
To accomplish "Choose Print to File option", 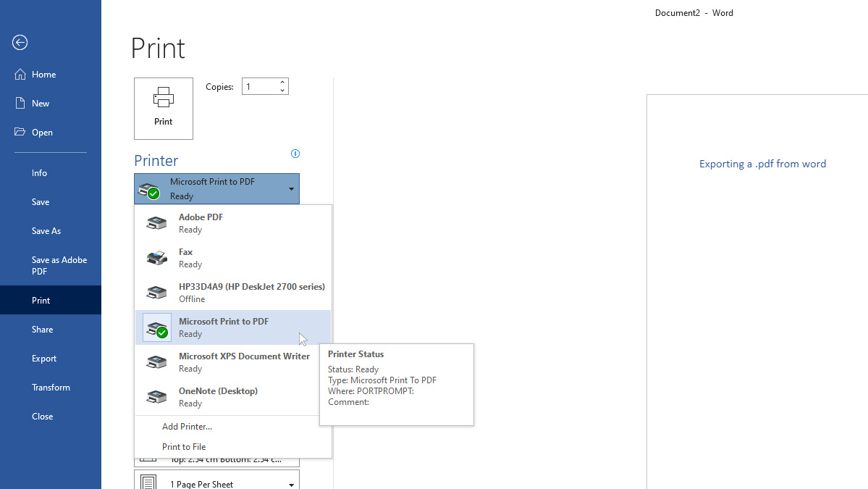I will click(185, 446).
